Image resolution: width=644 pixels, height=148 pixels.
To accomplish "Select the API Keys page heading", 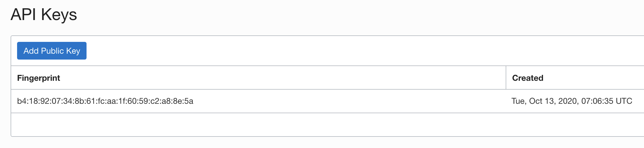I will coord(44,15).
